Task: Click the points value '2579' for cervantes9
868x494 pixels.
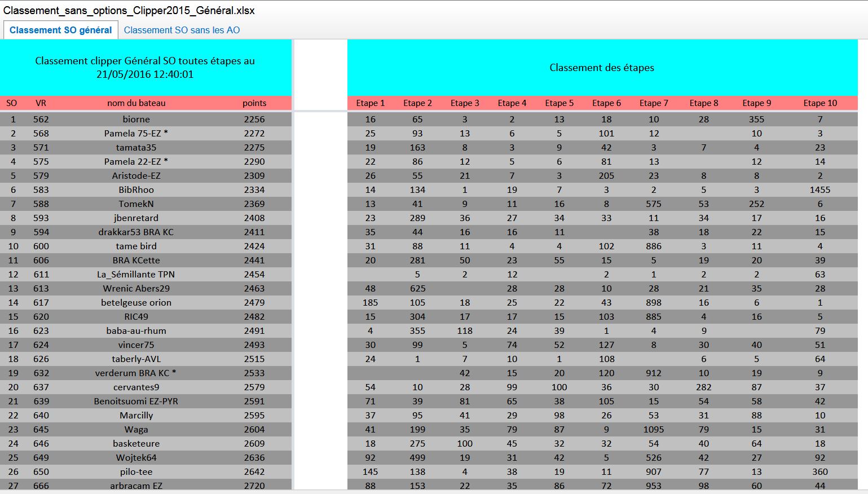Action: (x=254, y=387)
